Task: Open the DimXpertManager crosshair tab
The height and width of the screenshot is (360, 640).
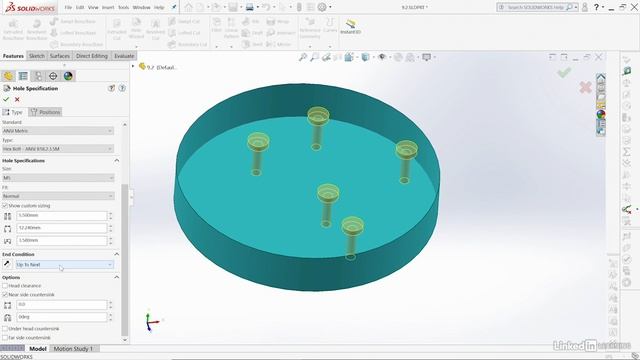Action: (x=53, y=76)
